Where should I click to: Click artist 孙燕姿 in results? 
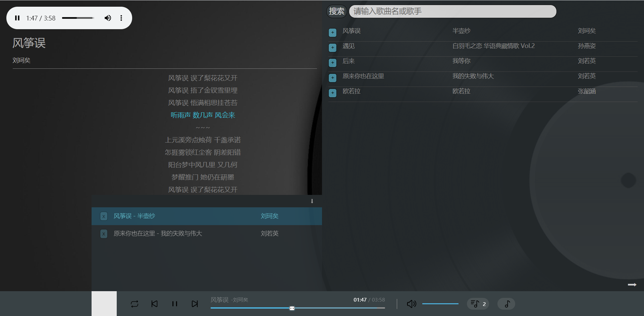tap(587, 46)
